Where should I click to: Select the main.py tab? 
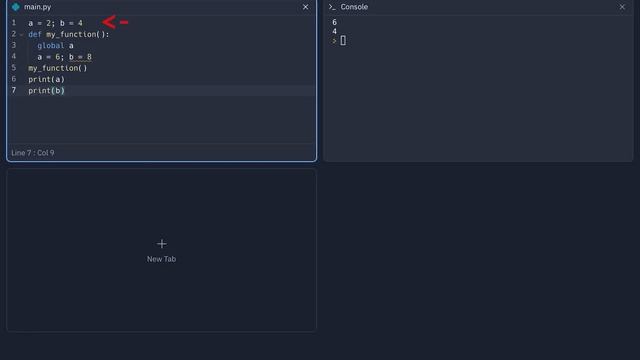pos(37,7)
